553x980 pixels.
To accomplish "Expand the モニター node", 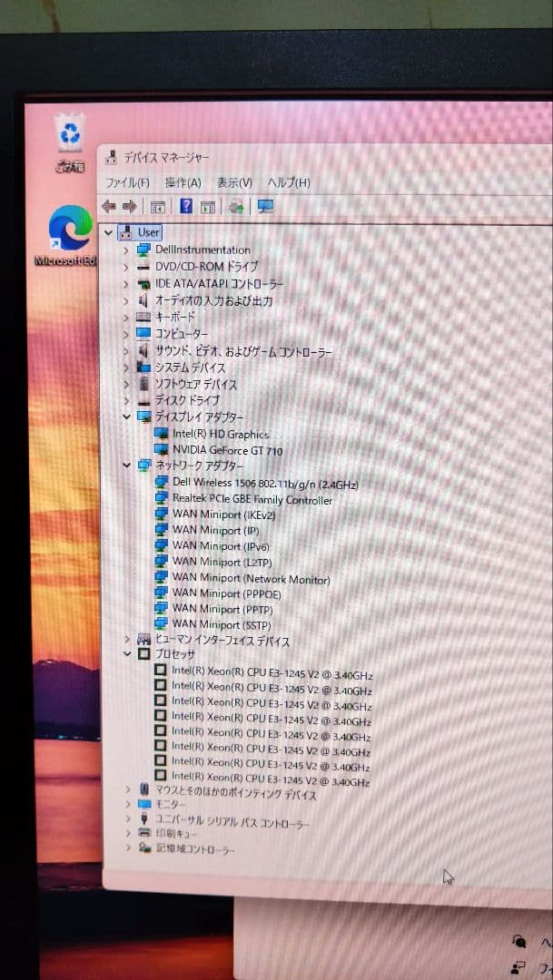I will pyautogui.click(x=128, y=804).
